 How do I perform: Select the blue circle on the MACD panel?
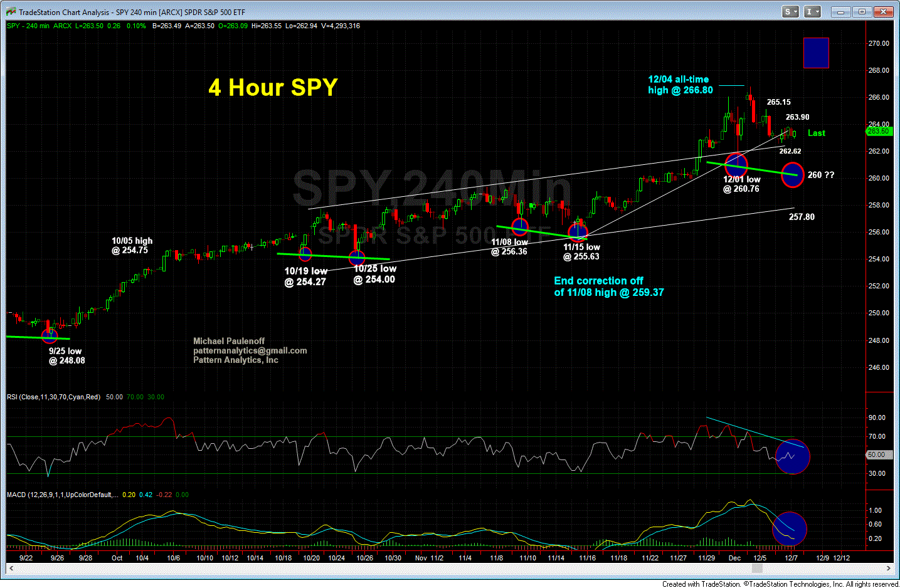pos(790,529)
